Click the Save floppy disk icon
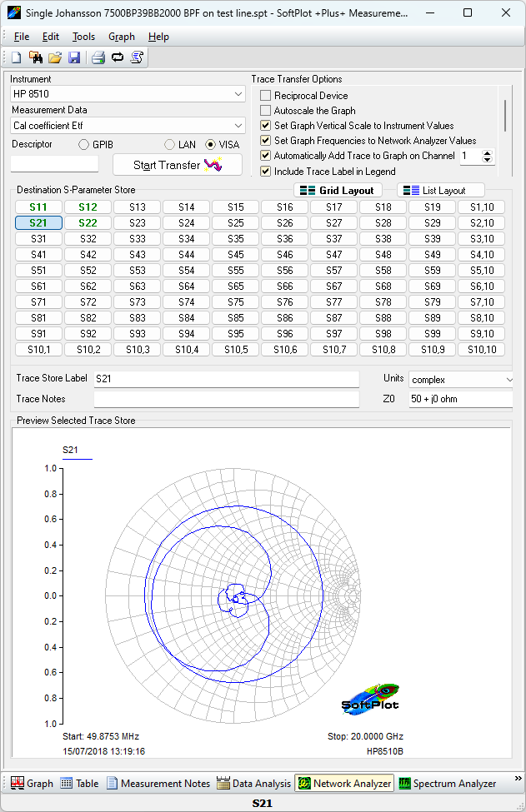 tap(74, 57)
